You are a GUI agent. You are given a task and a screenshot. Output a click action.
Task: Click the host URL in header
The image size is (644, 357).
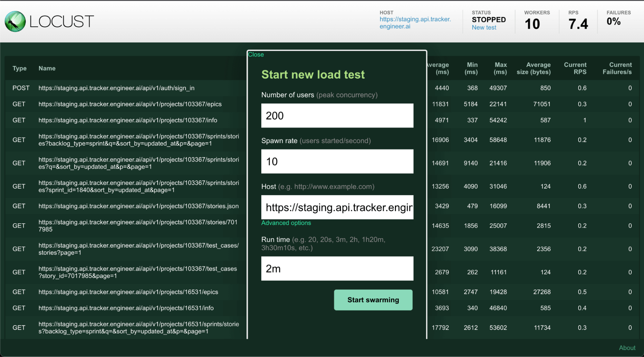(x=415, y=23)
